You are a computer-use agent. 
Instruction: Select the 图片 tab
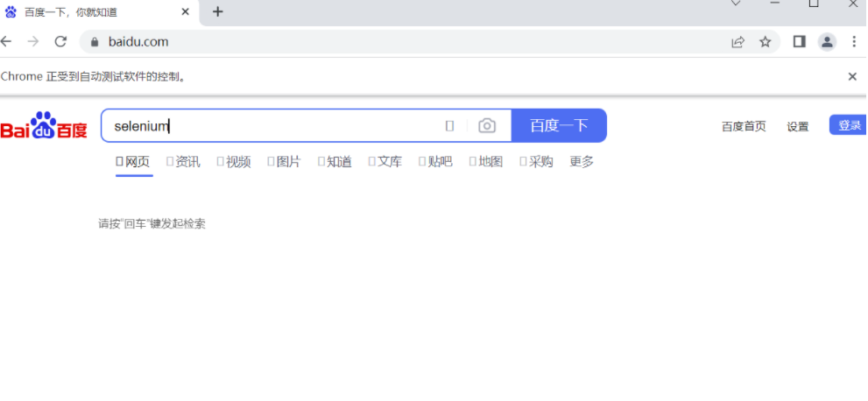click(x=285, y=161)
